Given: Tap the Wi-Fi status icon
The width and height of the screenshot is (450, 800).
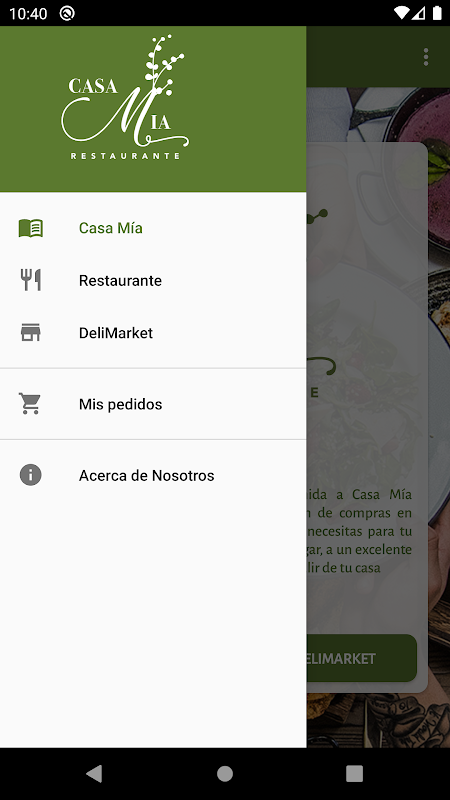Looking at the screenshot, I should click(402, 13).
